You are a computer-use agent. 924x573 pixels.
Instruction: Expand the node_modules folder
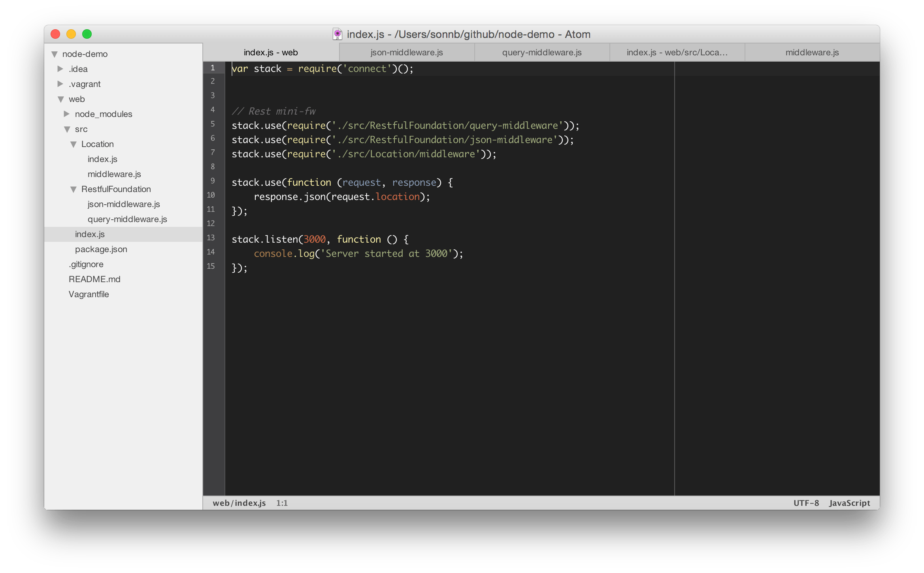(x=67, y=114)
